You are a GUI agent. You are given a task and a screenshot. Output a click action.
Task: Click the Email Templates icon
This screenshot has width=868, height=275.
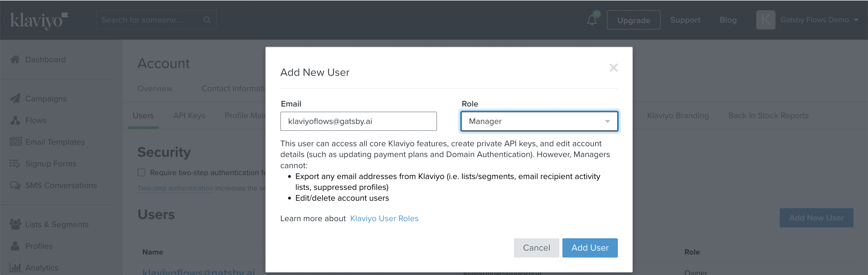(x=15, y=141)
